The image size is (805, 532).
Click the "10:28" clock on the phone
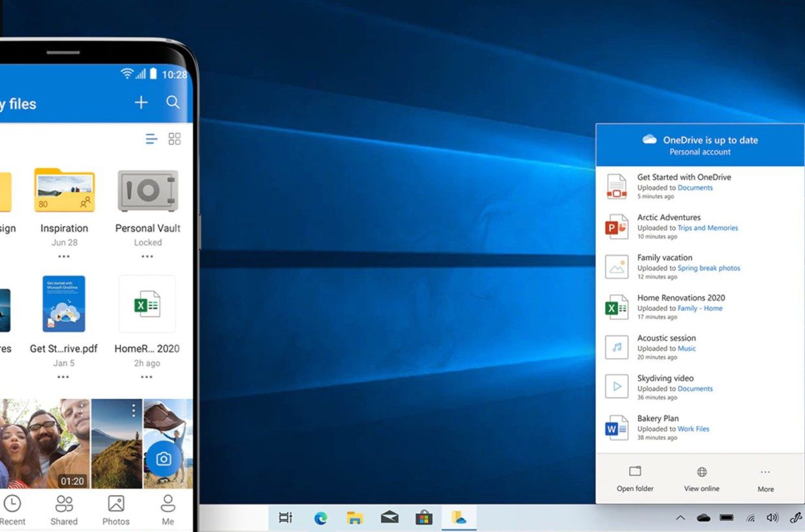pos(175,75)
